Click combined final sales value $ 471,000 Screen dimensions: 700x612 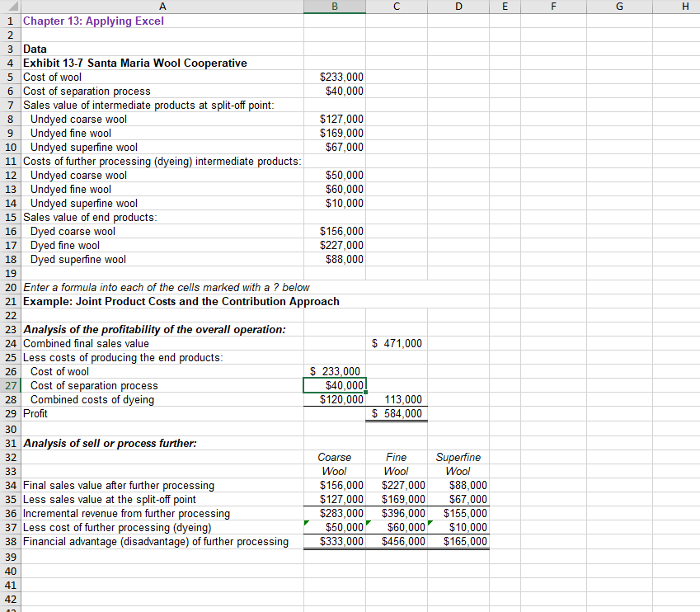click(397, 343)
